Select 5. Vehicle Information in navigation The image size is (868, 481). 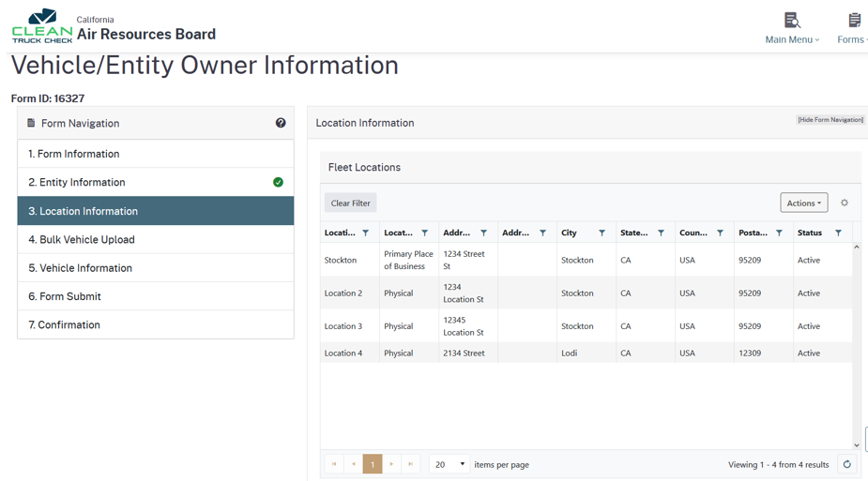pos(80,268)
